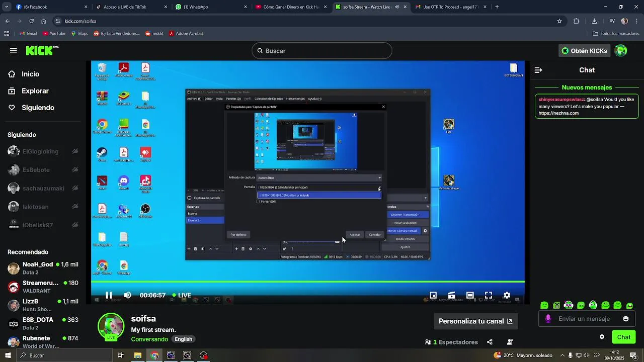Click Obtén KICKs button
The width and height of the screenshot is (644, 362).
pyautogui.click(x=584, y=51)
